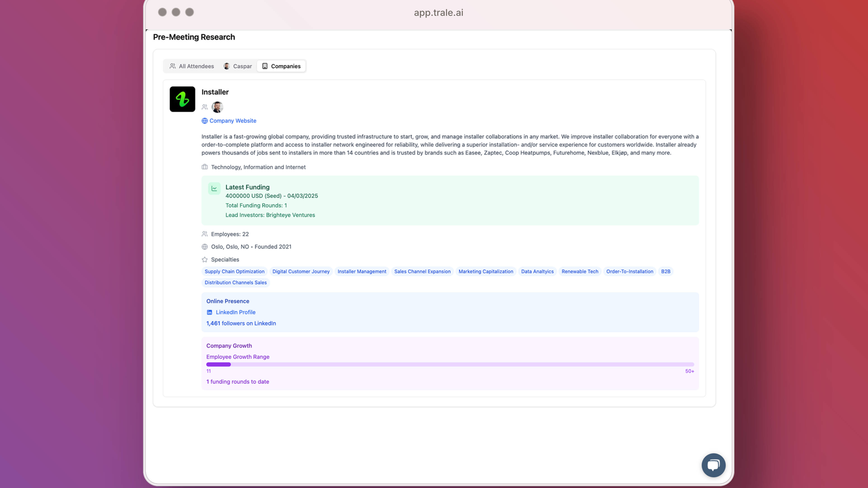Click Technology, Information and Internet text
Screen dimensions: 868x488
258,167
